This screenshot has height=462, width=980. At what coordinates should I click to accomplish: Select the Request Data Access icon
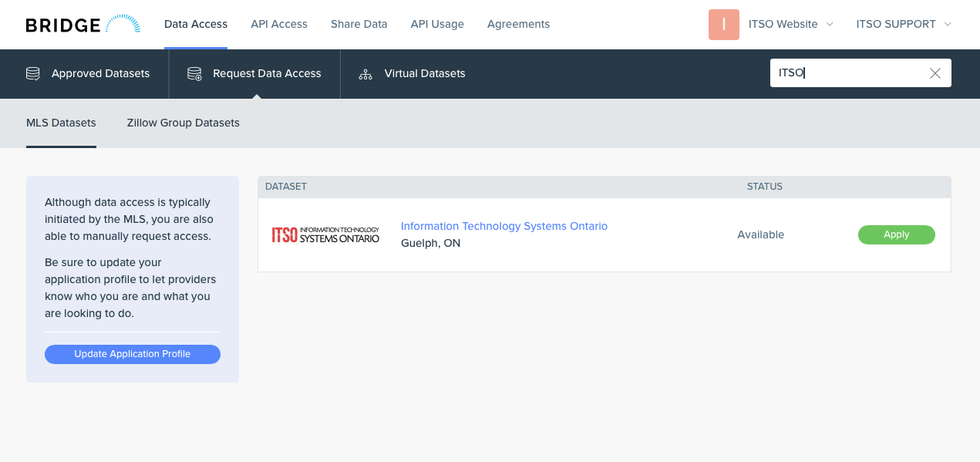[194, 73]
